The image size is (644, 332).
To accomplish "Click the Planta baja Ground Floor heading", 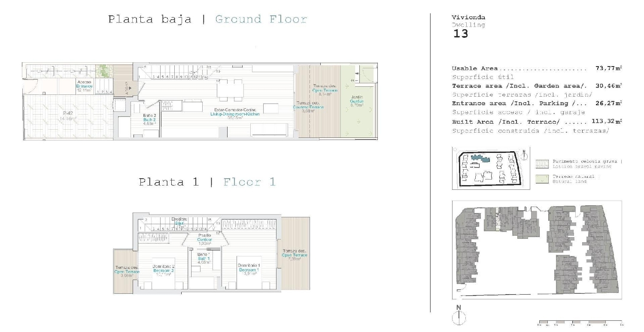I will coord(207,19).
